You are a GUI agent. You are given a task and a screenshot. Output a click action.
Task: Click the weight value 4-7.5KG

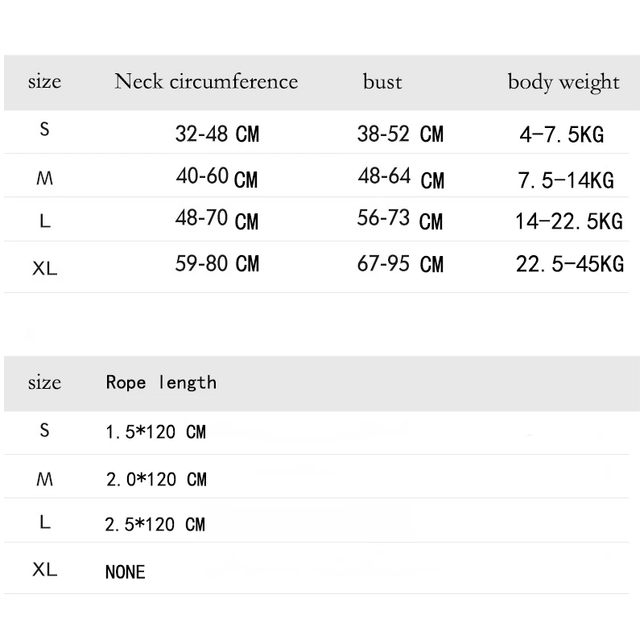(x=562, y=134)
